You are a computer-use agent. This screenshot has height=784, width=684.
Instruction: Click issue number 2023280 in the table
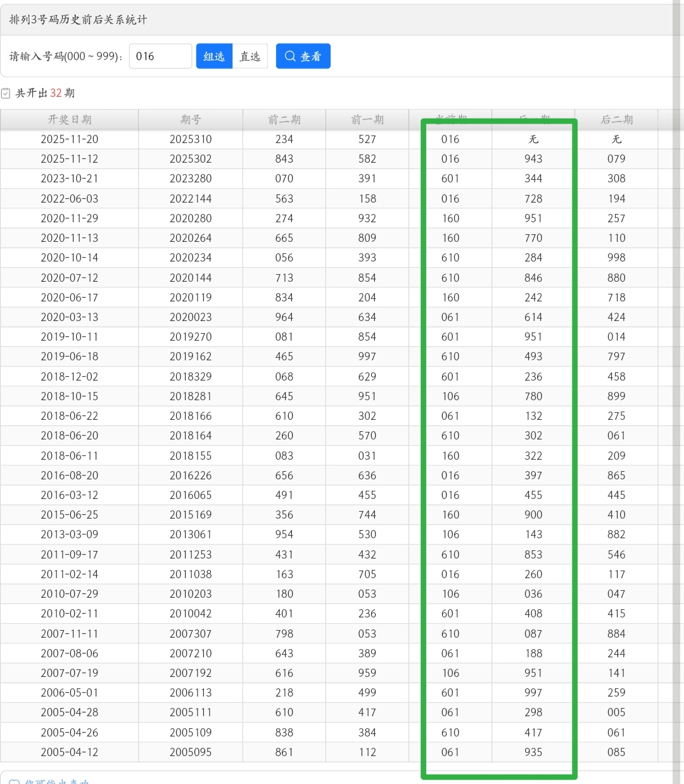(191, 179)
